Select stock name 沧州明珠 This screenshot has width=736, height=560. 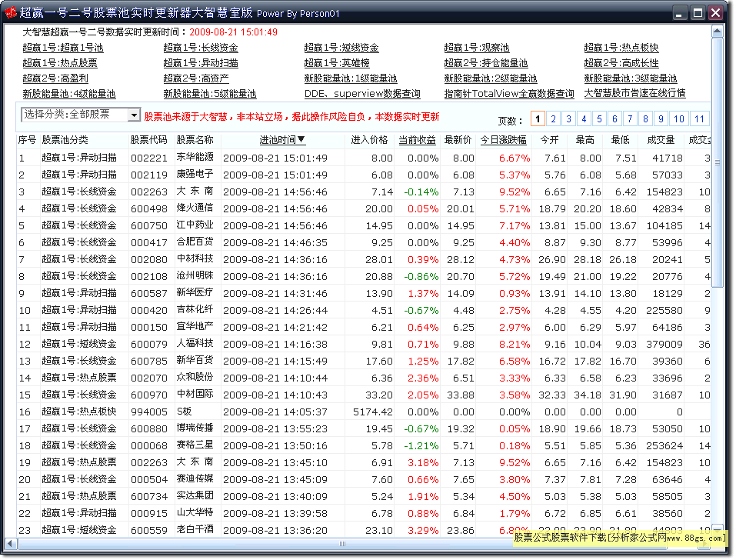[x=195, y=275]
